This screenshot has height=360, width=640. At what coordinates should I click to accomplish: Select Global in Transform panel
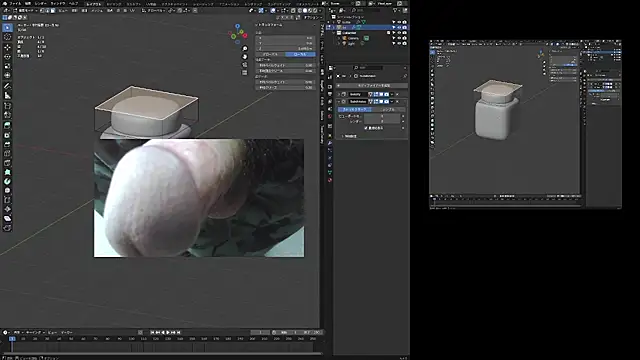pos(270,54)
